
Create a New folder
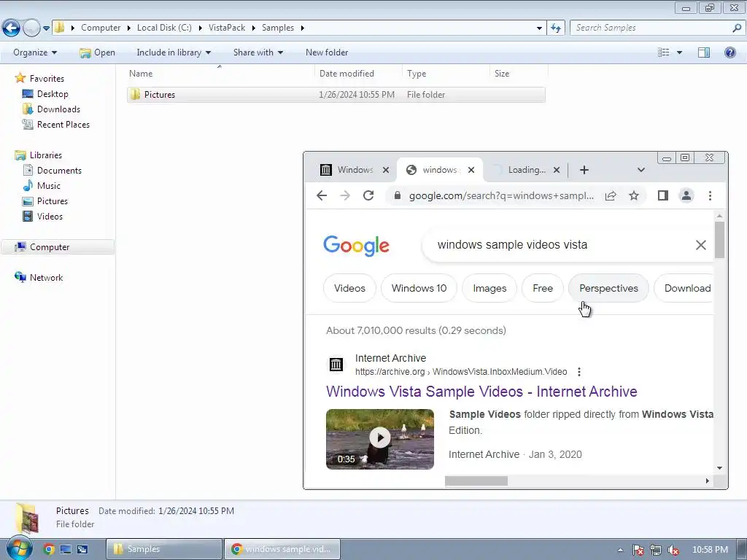pyautogui.click(x=327, y=52)
